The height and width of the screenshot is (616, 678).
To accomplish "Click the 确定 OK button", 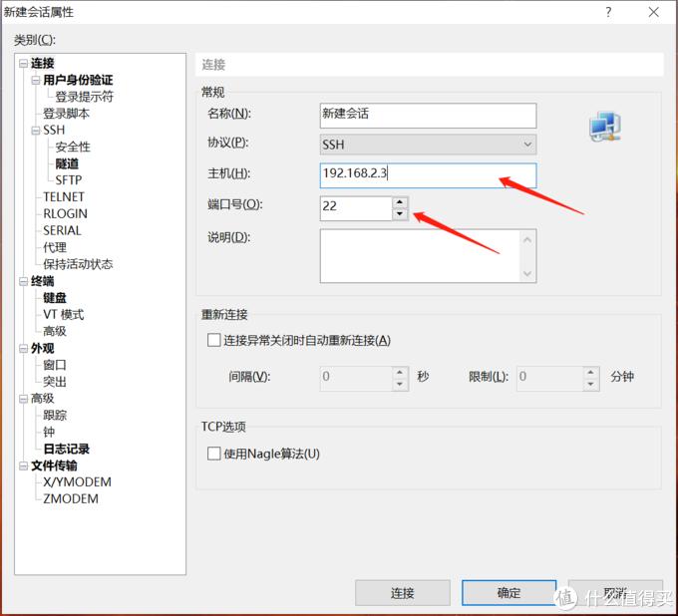I will point(508,593).
